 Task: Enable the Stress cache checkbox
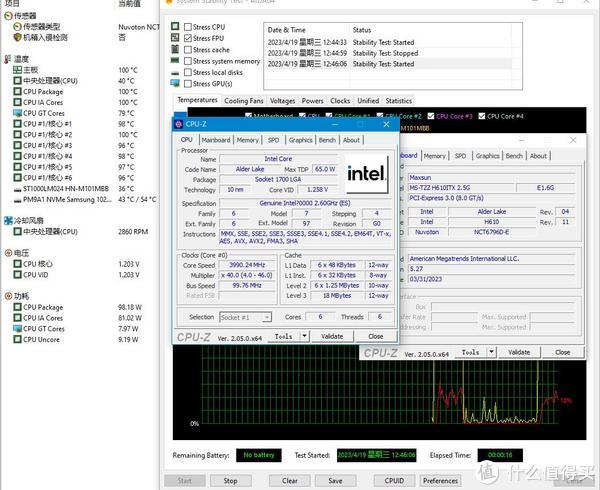[x=188, y=50]
